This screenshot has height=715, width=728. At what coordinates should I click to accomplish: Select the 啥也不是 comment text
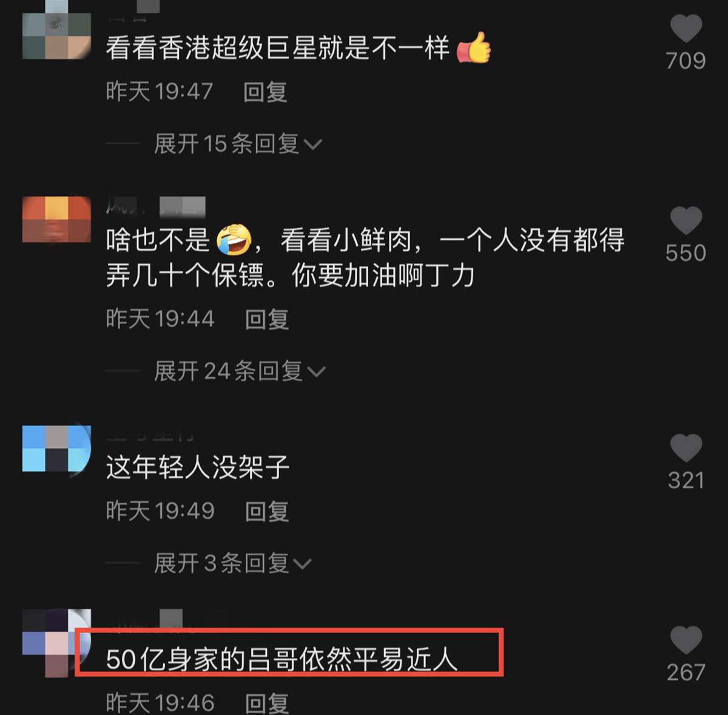tap(365, 258)
